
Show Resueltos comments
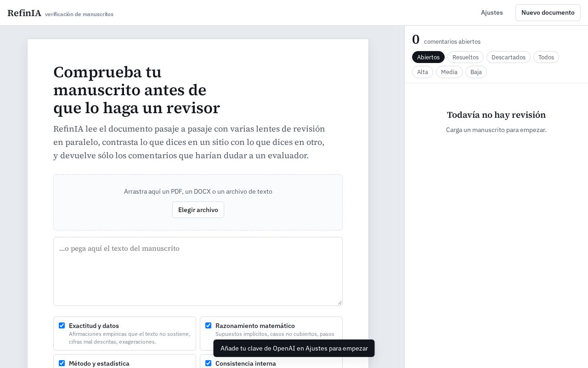tap(465, 57)
